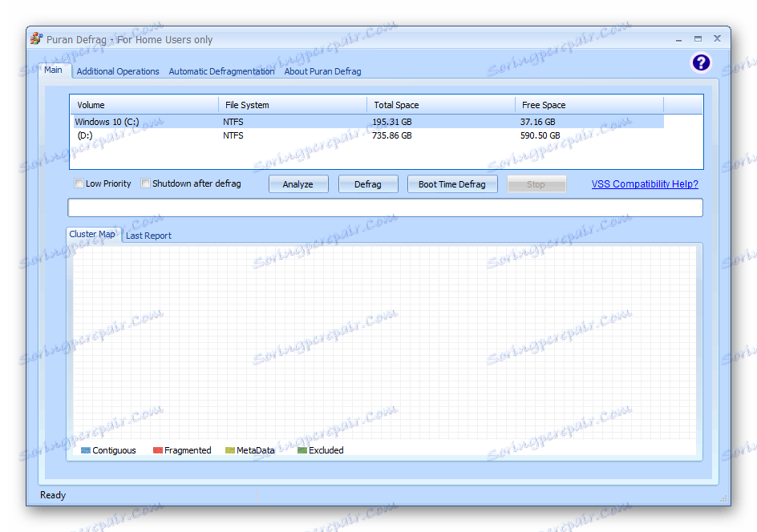Enable the Low Priority checkbox
This screenshot has height=532, width=757.
[x=79, y=183]
